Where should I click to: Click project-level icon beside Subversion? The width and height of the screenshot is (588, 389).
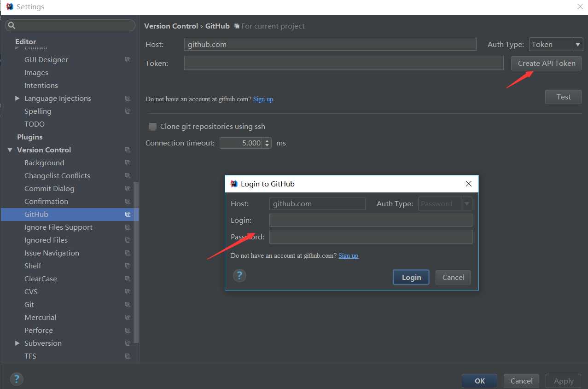click(128, 343)
